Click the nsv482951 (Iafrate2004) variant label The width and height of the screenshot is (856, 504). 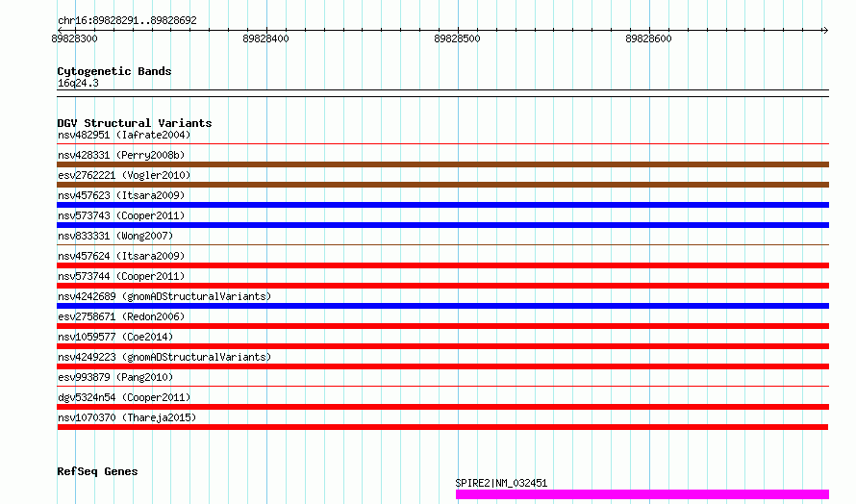[x=124, y=135]
